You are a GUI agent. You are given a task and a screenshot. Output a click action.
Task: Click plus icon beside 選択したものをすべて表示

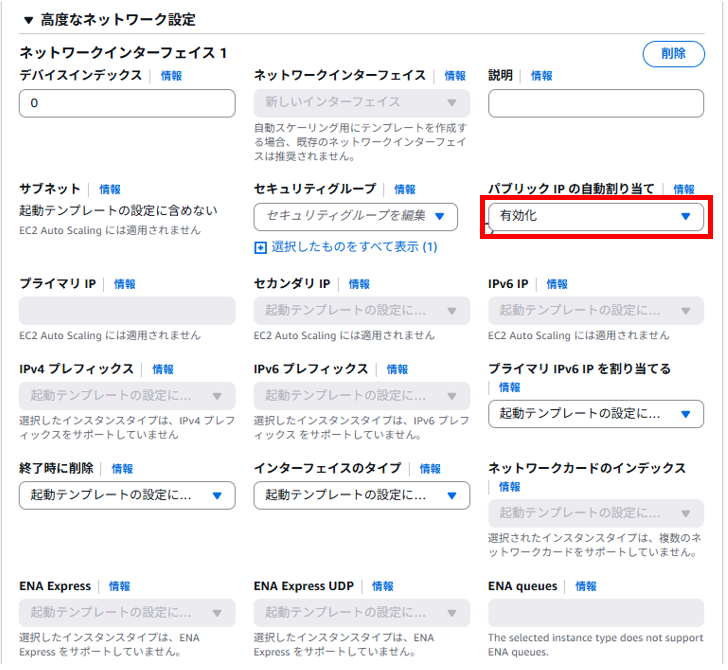tap(260, 247)
